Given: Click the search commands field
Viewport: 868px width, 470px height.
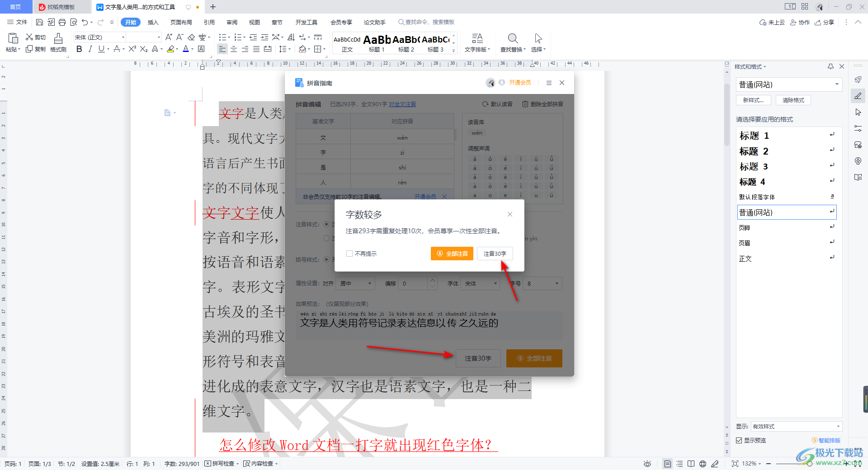Looking at the screenshot, I should click(x=426, y=22).
